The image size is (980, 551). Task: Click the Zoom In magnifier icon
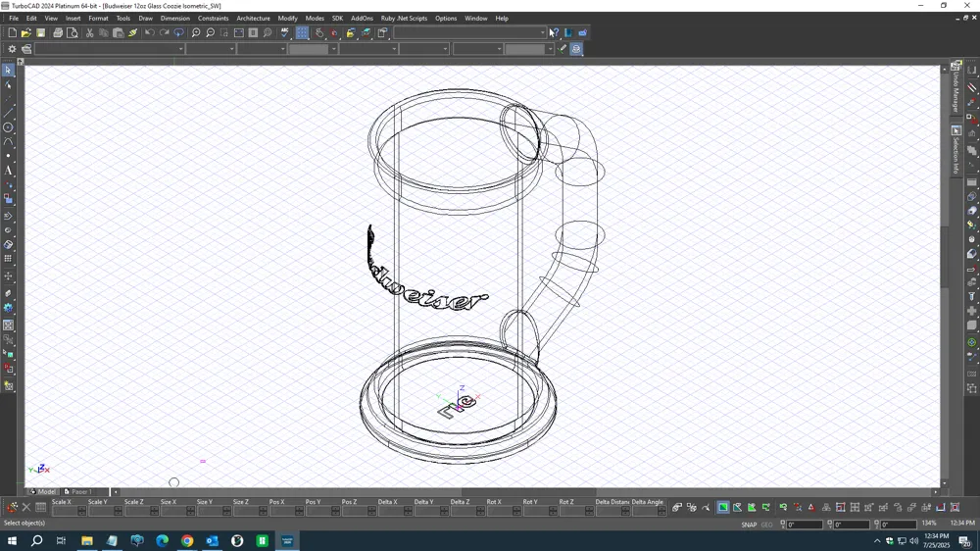[196, 32]
